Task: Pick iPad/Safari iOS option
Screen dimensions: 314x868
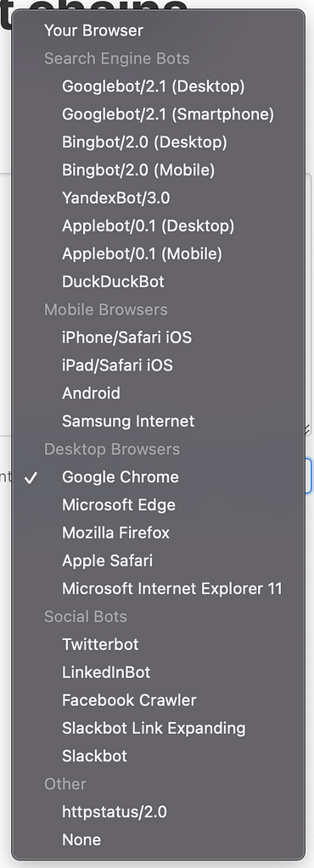Action: point(159,365)
